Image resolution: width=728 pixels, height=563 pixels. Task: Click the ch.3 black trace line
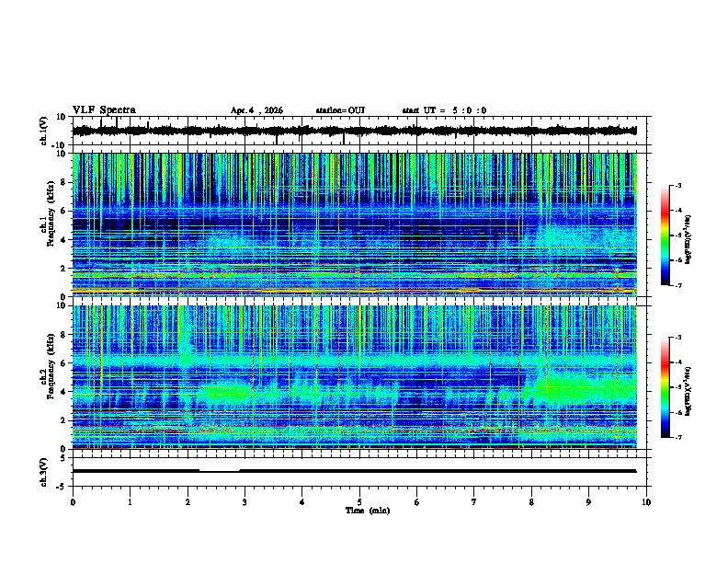coord(354,471)
